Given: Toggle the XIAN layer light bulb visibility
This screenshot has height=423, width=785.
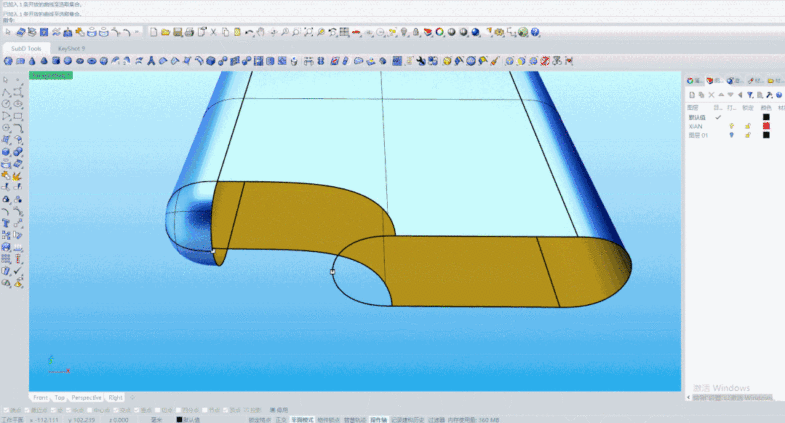Looking at the screenshot, I should 732,126.
